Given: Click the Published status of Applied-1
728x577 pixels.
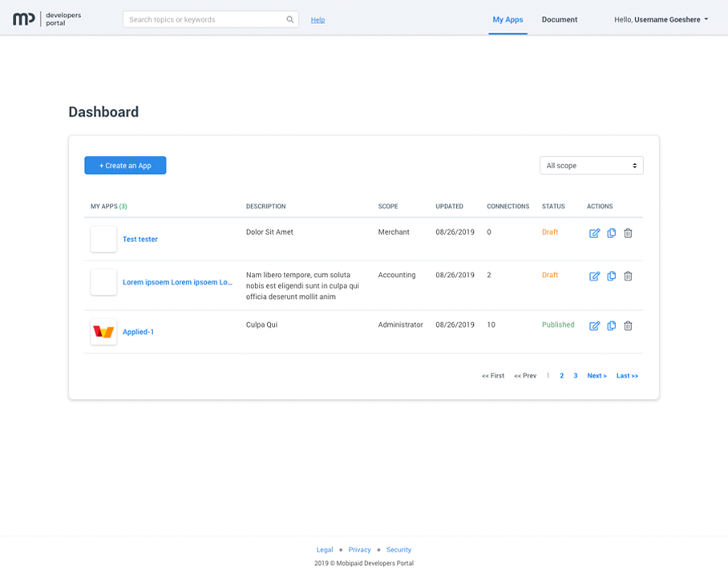Looking at the screenshot, I should pos(558,325).
